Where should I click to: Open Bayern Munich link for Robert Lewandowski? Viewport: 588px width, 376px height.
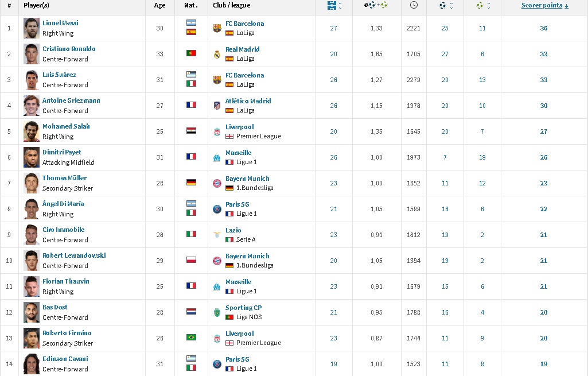coord(247,256)
